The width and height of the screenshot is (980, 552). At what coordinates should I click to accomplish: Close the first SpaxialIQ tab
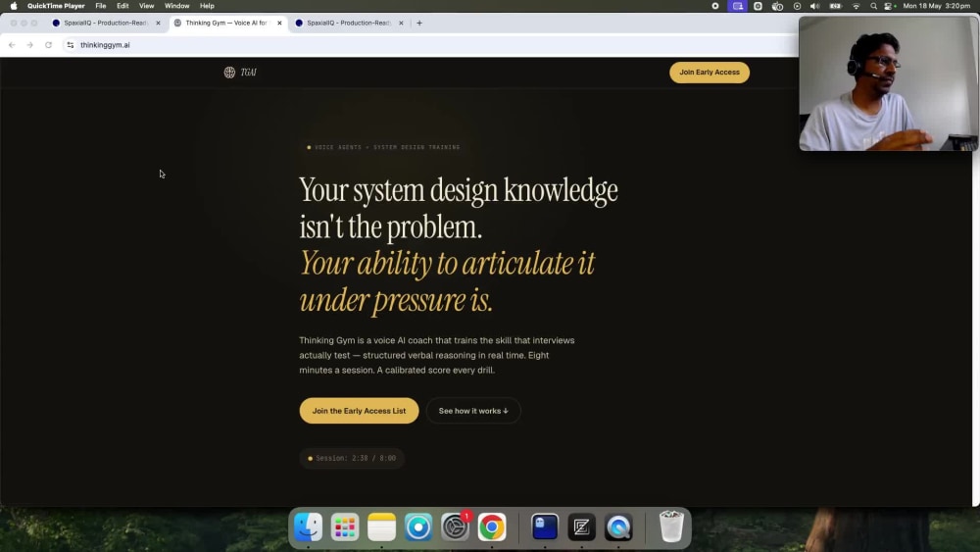click(x=158, y=24)
